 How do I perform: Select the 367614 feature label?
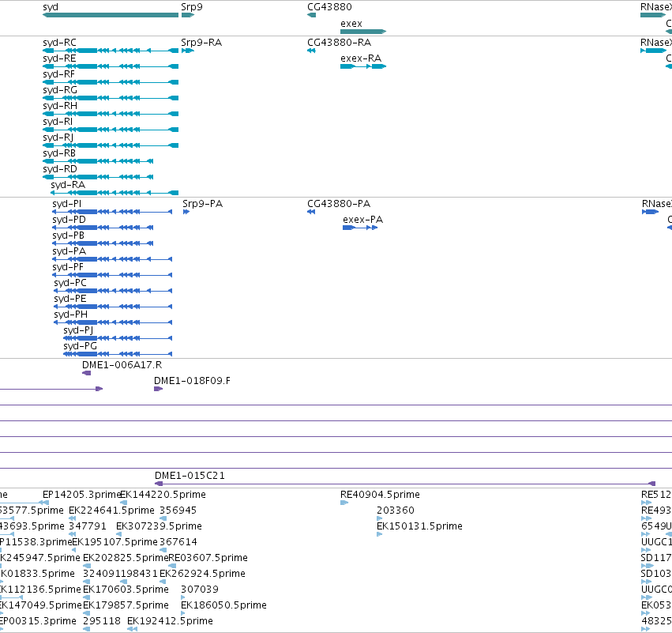pyautogui.click(x=178, y=542)
